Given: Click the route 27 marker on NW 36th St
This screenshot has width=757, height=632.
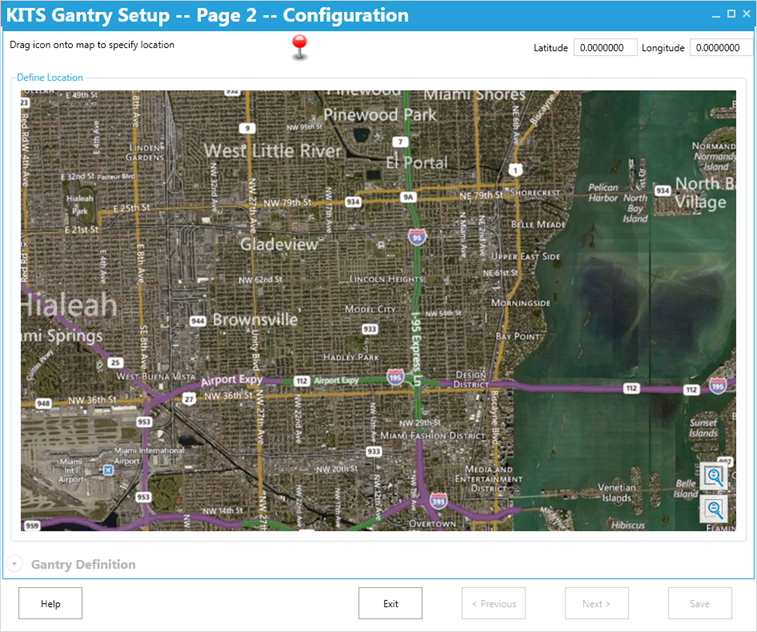Looking at the screenshot, I should click(x=188, y=399).
